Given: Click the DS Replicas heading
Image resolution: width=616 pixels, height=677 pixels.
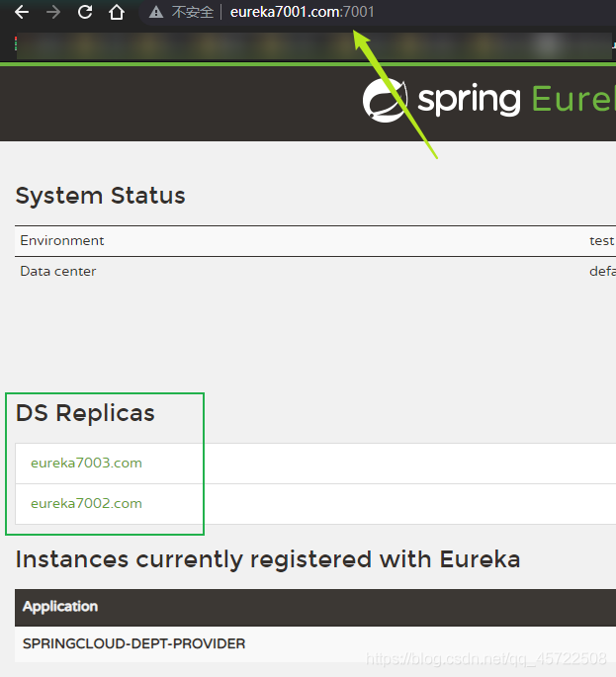Looking at the screenshot, I should [x=85, y=413].
